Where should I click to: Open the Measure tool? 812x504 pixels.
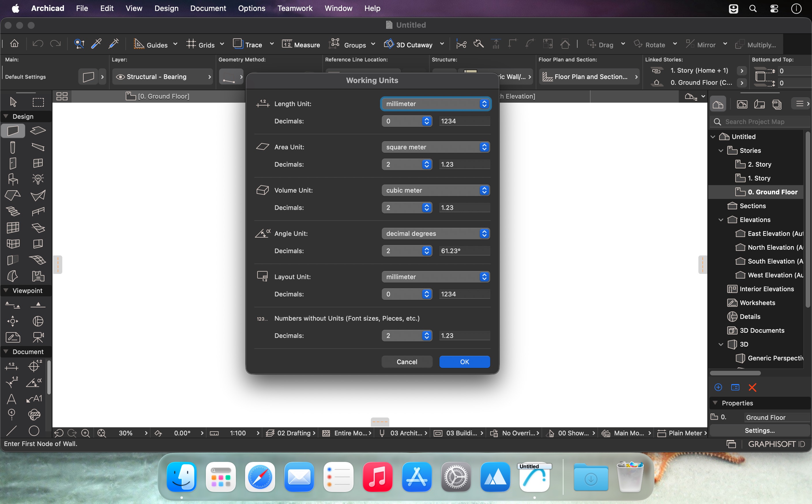click(x=301, y=45)
